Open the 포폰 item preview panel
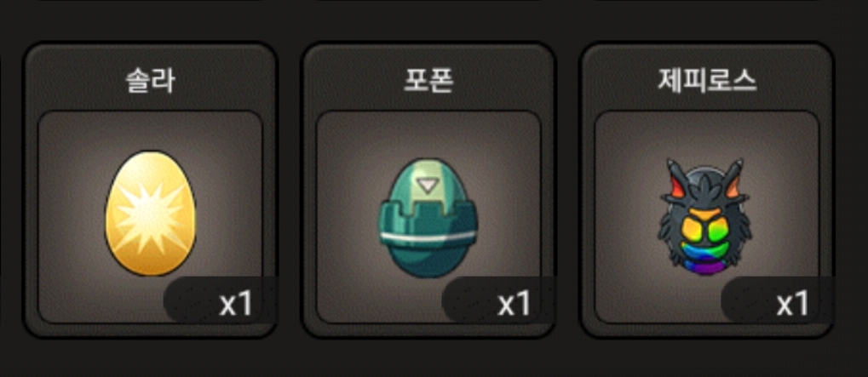Screen dimensions: 868x377 coord(428,217)
